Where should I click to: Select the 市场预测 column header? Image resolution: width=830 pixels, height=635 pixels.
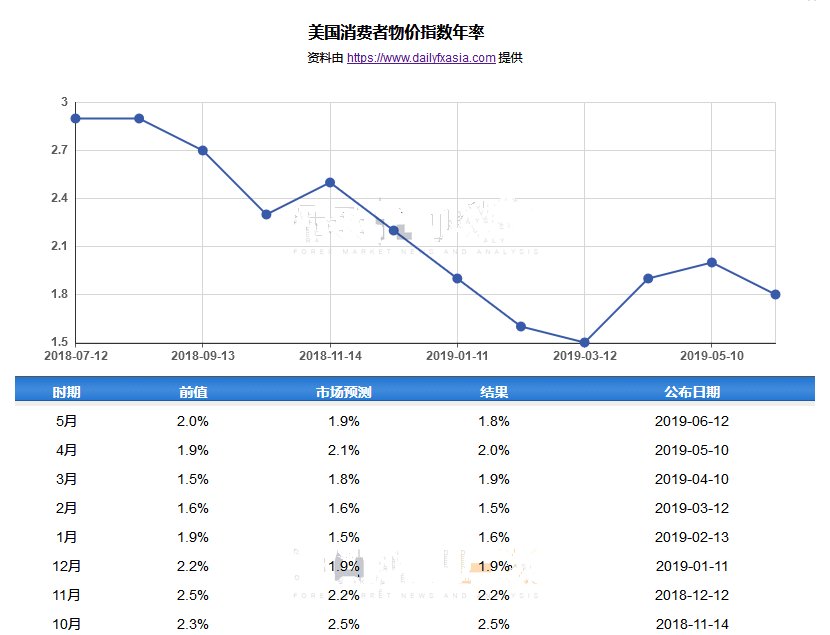pyautogui.click(x=343, y=392)
